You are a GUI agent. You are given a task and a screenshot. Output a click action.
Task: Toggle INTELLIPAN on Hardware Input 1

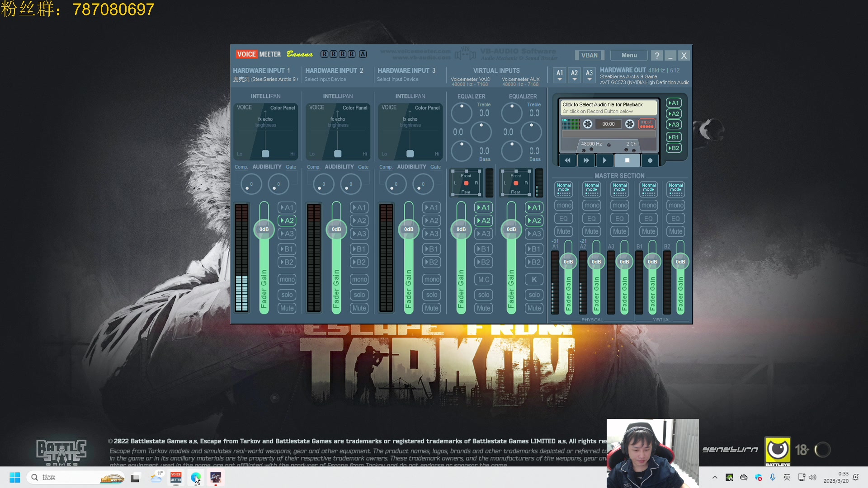(265, 96)
